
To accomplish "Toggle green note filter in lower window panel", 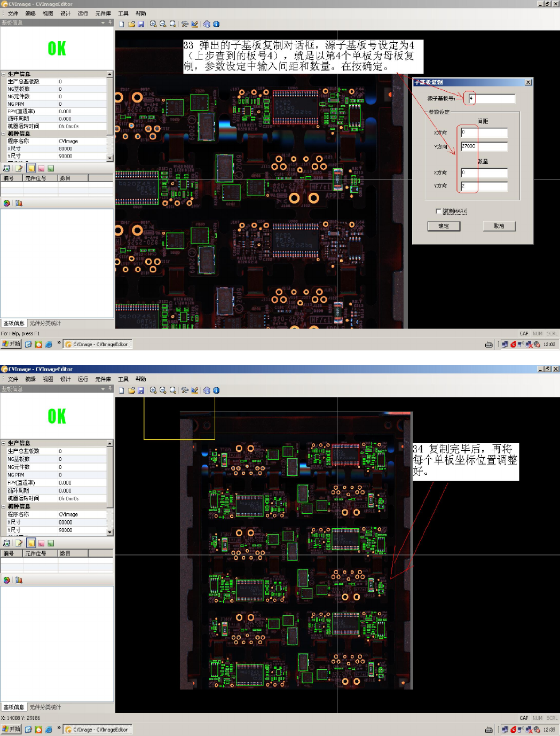I will coord(51,543).
